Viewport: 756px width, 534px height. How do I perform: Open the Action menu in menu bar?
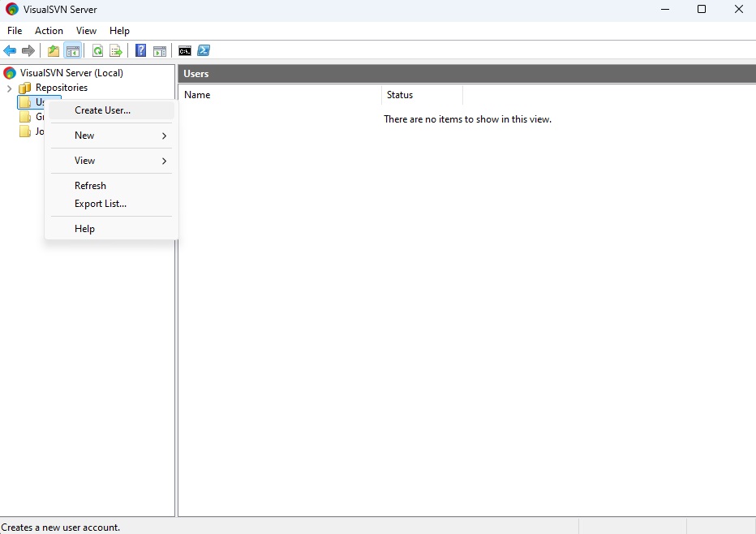[x=49, y=31]
